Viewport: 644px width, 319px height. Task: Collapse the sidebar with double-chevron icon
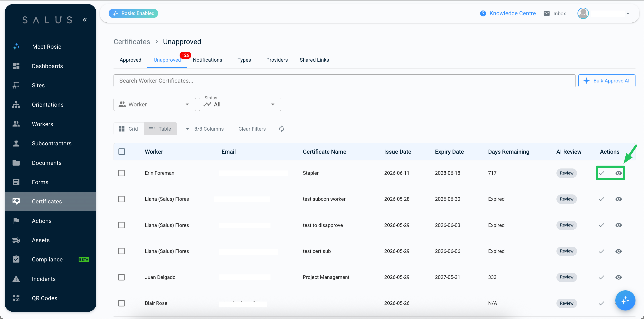(x=85, y=20)
